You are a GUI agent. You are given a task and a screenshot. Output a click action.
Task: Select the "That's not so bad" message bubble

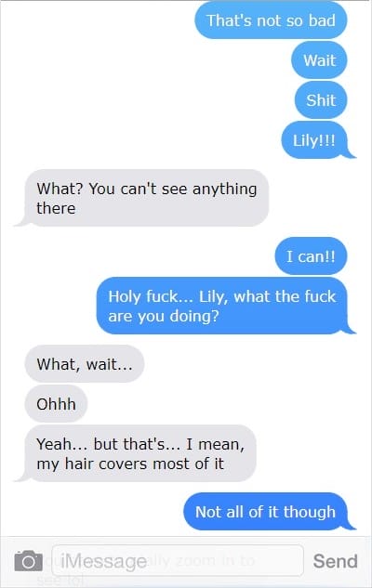click(271, 20)
